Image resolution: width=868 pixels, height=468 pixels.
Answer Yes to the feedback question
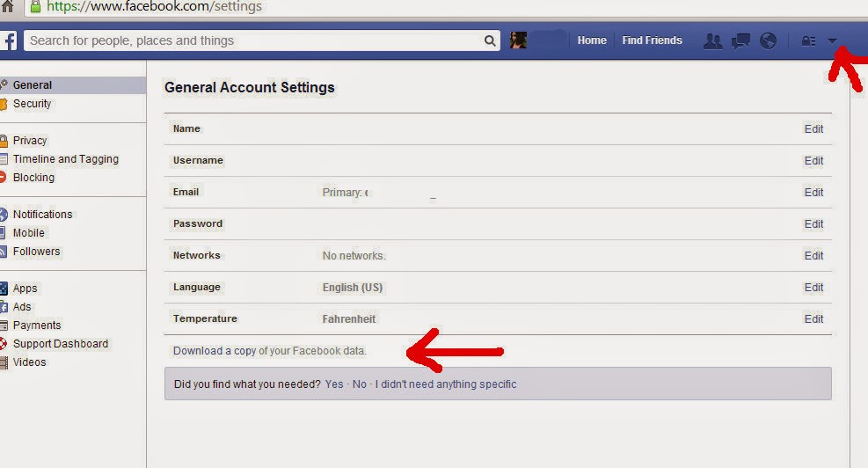tap(334, 384)
